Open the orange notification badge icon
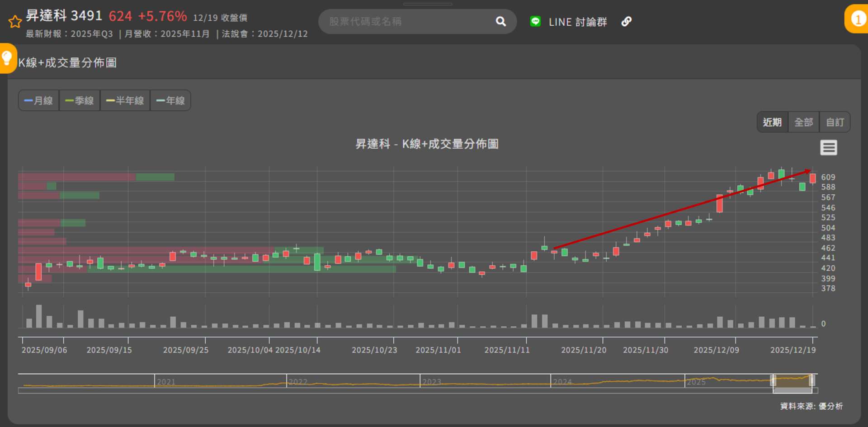The height and width of the screenshot is (427, 868). pyautogui.click(x=857, y=19)
